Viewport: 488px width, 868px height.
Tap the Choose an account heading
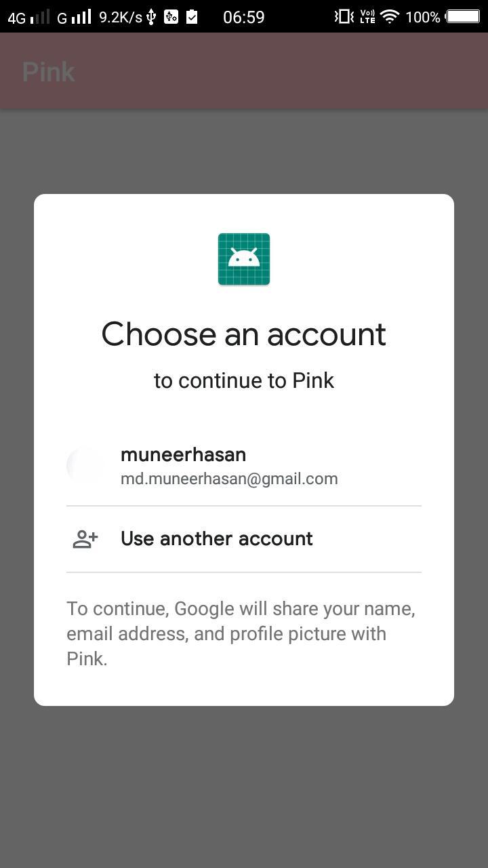(x=244, y=334)
